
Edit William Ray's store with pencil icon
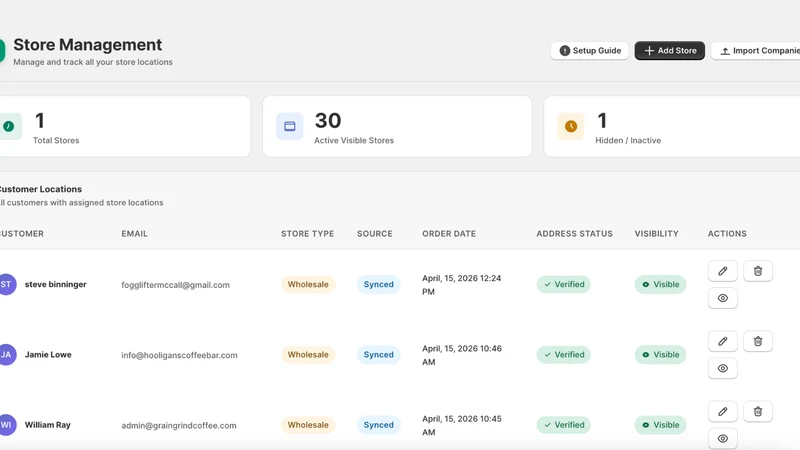pos(722,412)
